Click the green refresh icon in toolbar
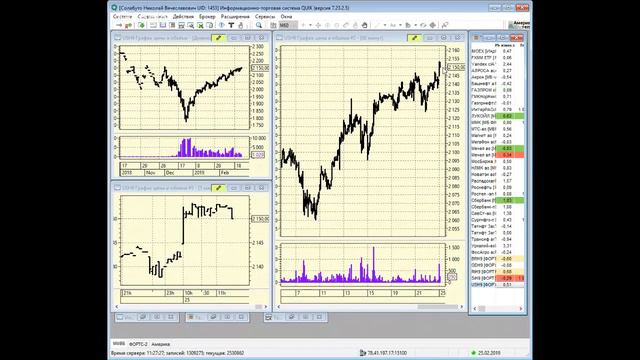This screenshot has width=640, height=360. (141, 25)
